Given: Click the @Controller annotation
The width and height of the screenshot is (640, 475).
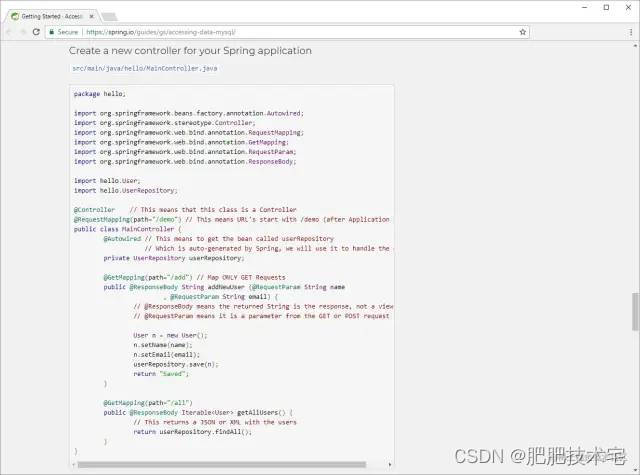Looking at the screenshot, I should (x=94, y=210).
